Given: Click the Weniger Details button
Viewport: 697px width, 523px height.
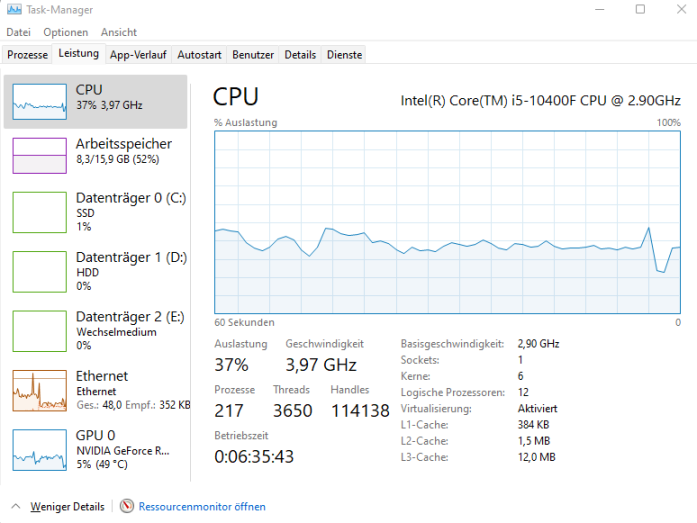Looking at the screenshot, I should (67, 507).
